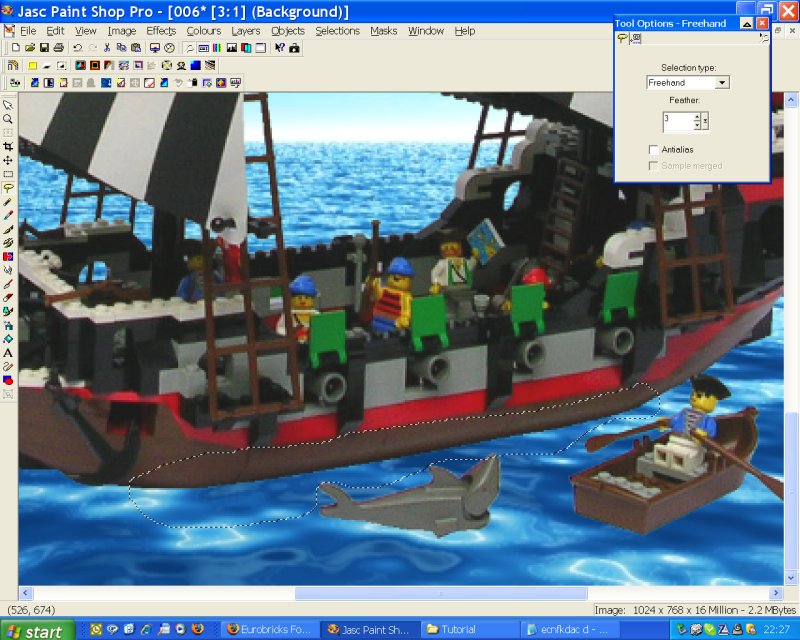800x640 pixels.
Task: Click the New file icon
Action: [15, 48]
